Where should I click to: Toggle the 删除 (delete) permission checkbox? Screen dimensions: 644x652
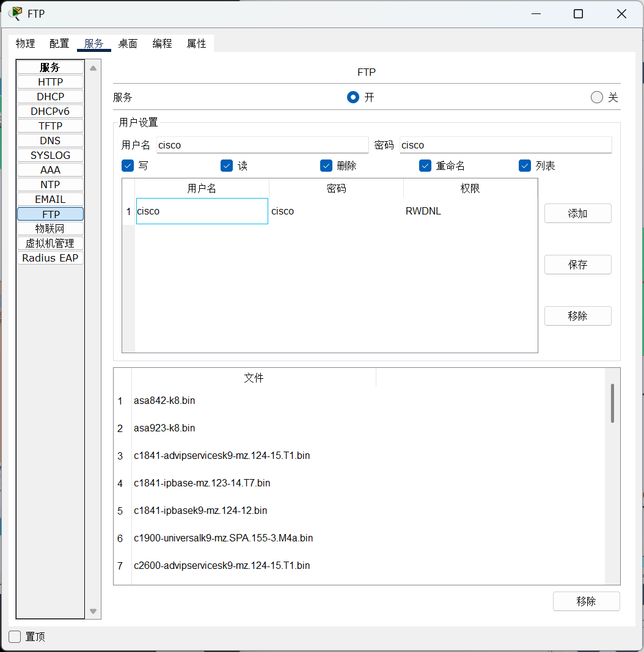[326, 166]
